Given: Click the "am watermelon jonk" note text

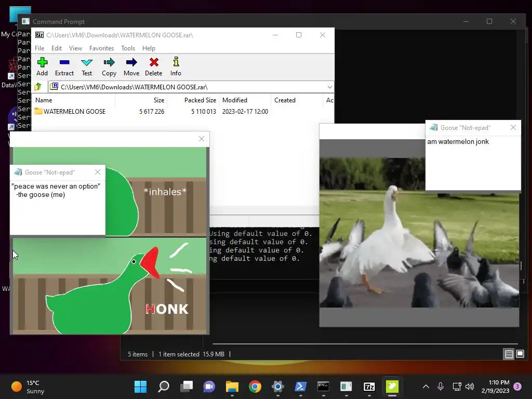Looking at the screenshot, I should [458, 141].
